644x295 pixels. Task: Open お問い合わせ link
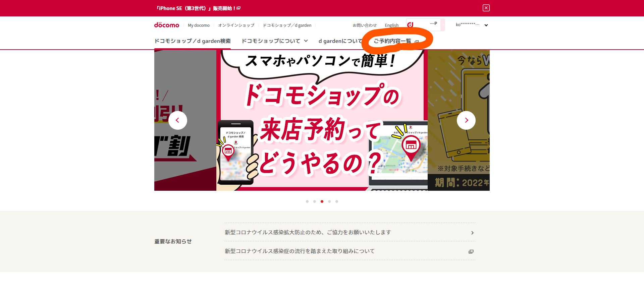coord(365,25)
